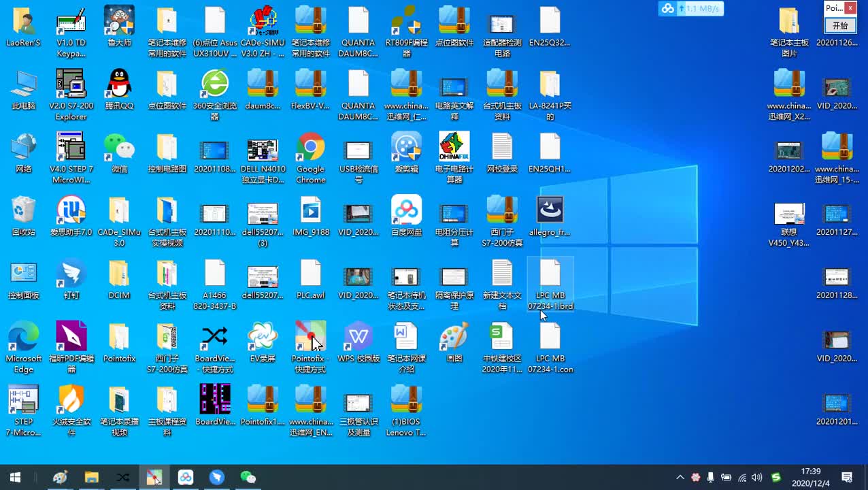
Task: Open the 爱思助手7.0 shortcut
Action: point(71,216)
